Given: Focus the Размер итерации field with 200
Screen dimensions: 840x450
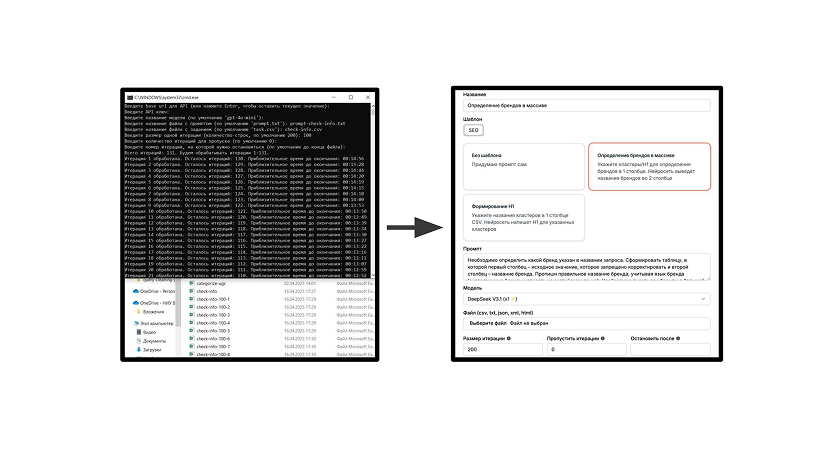Looking at the screenshot, I should click(501, 349).
